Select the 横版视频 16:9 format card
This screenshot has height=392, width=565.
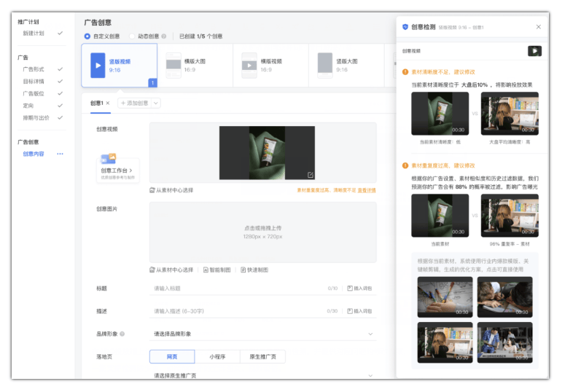[x=270, y=66]
